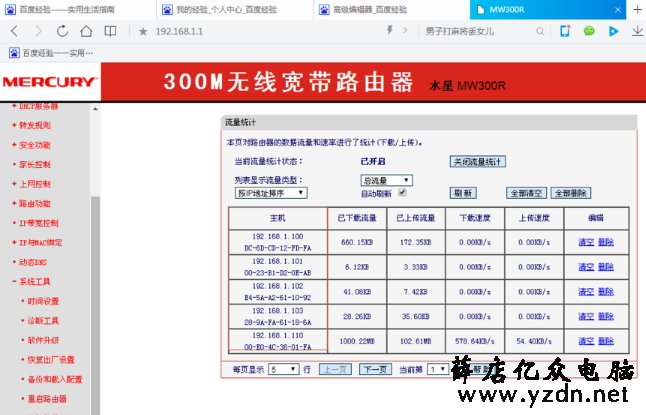Viewport: 646px width, 415px height.
Task: Open 时间设置 under system tools
Action: pos(43,301)
